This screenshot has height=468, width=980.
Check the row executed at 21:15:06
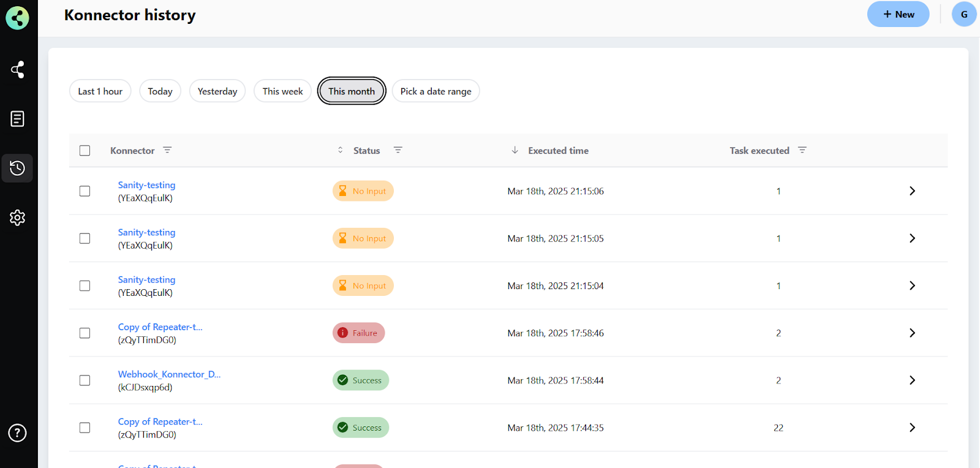tap(85, 191)
